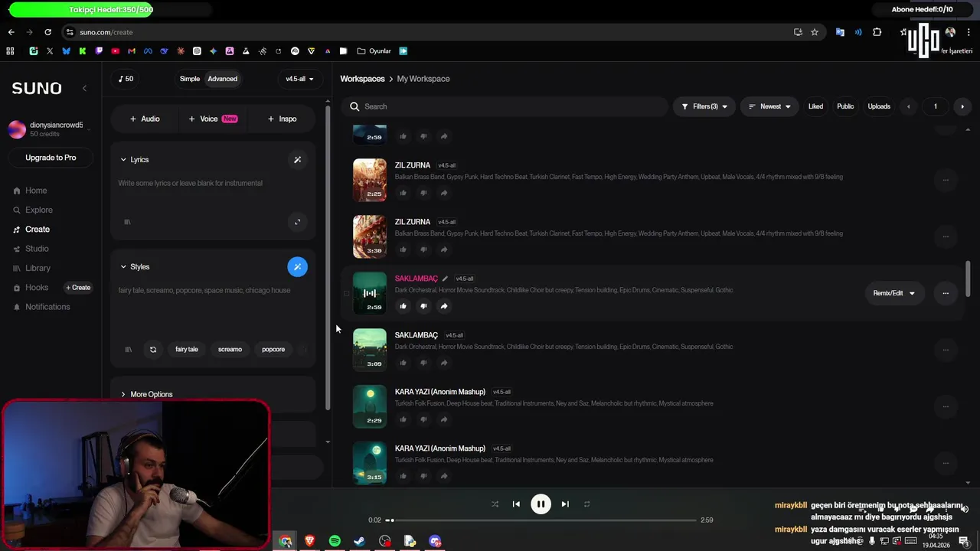Click Upgrade to Pro button

tap(51, 158)
